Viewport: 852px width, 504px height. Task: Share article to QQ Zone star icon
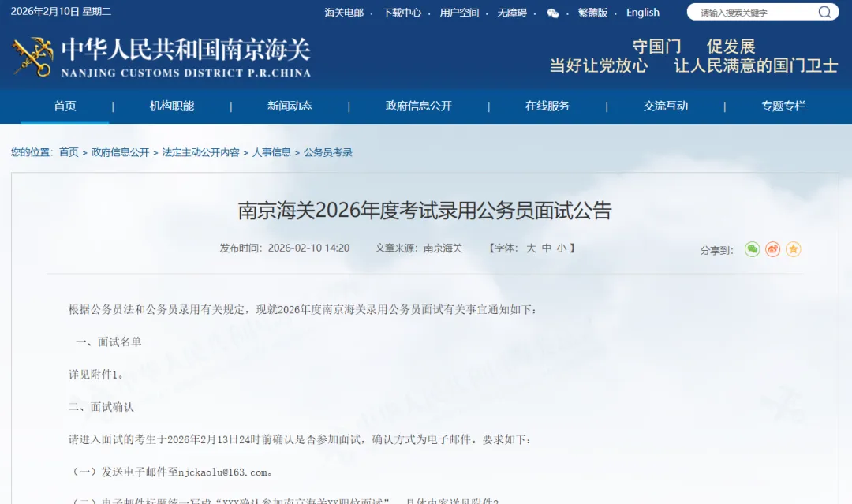794,249
